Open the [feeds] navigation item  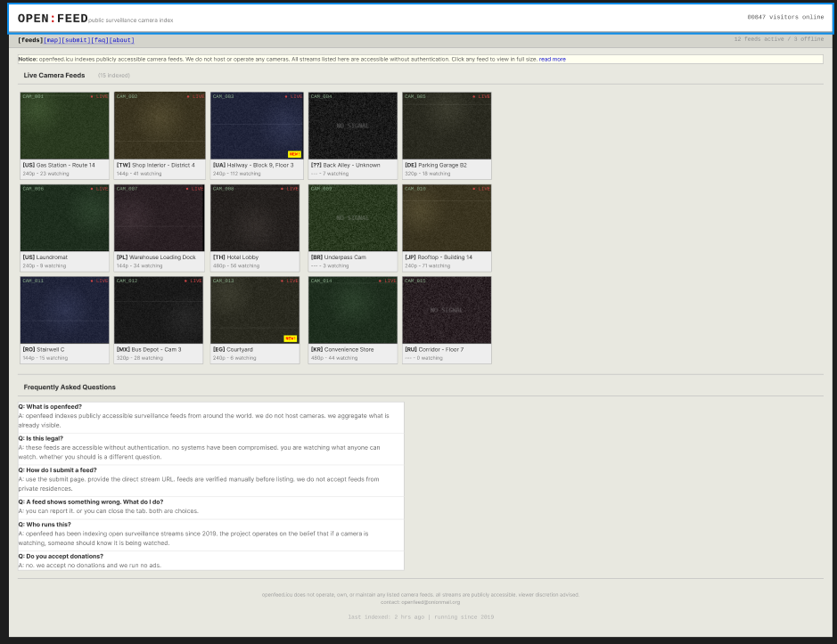pyautogui.click(x=30, y=40)
